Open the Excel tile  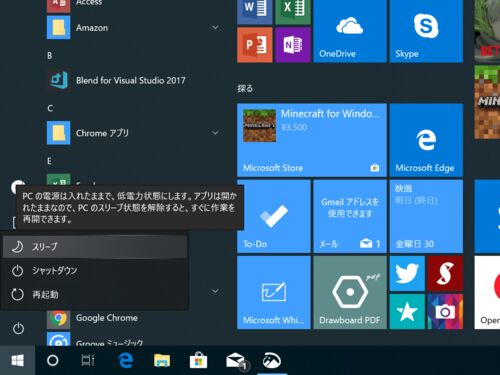click(x=293, y=12)
